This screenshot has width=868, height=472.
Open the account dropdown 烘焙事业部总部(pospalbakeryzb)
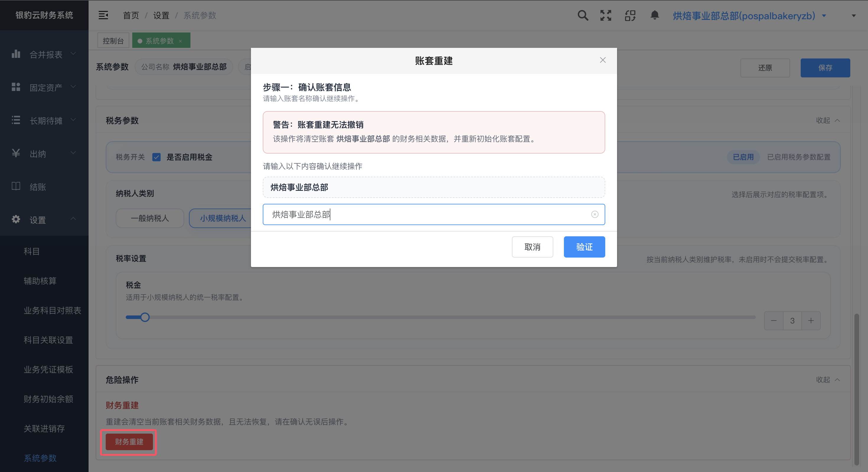tap(749, 16)
